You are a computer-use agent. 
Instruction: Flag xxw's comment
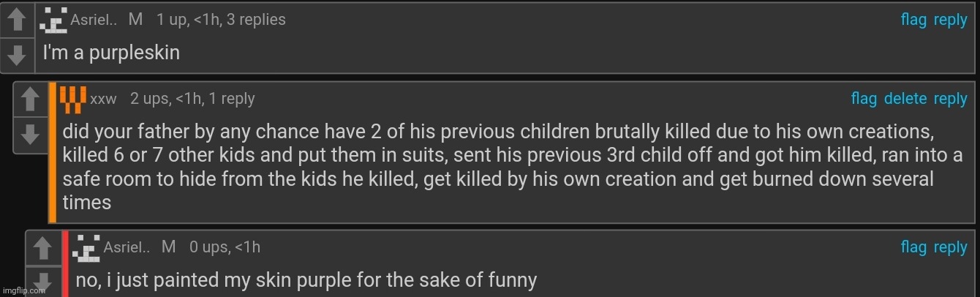[864, 99]
